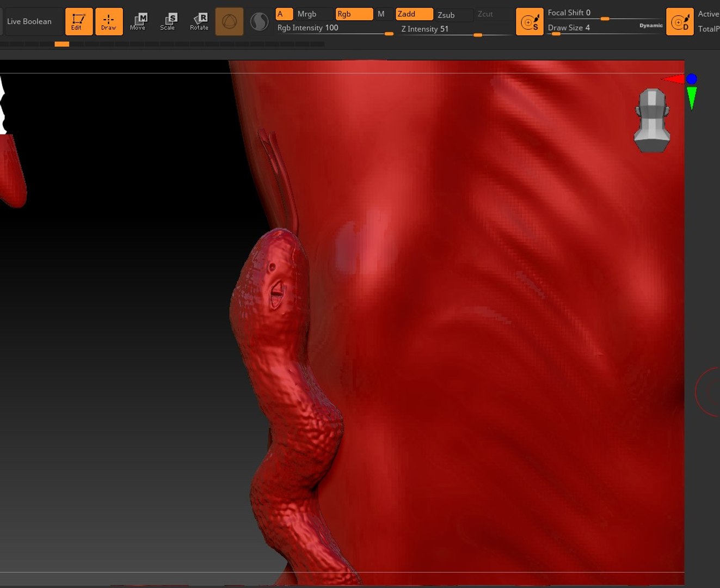Switch to the Move tool
The height and width of the screenshot is (588, 720).
click(138, 21)
